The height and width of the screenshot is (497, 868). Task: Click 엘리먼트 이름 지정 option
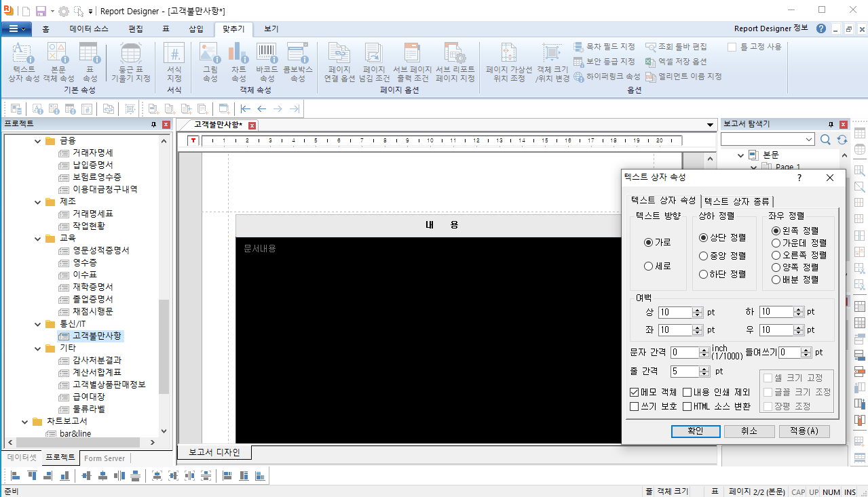(x=683, y=77)
